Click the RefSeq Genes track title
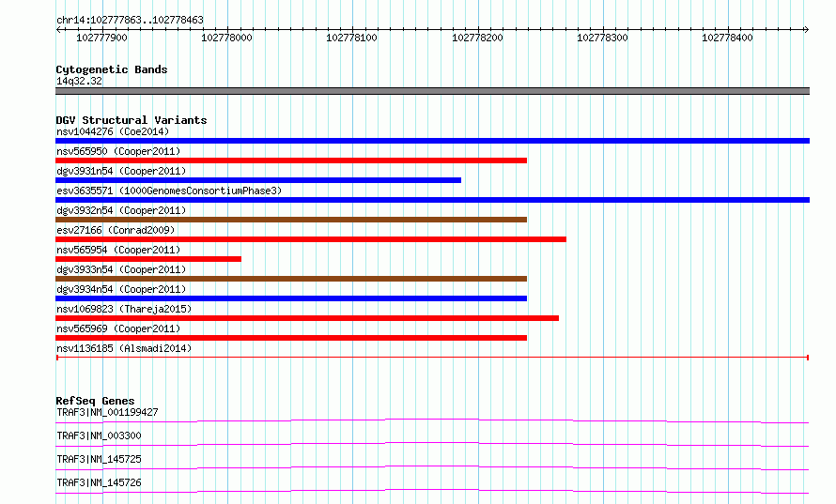 [x=95, y=401]
